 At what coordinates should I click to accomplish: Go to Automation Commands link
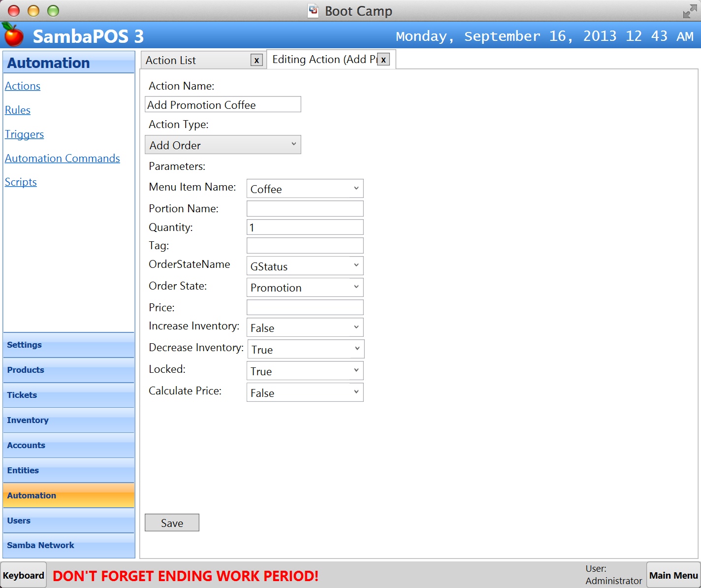[x=63, y=159]
